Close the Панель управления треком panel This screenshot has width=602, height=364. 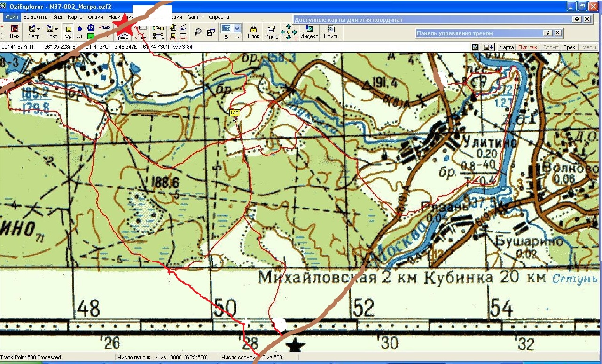click(558, 33)
